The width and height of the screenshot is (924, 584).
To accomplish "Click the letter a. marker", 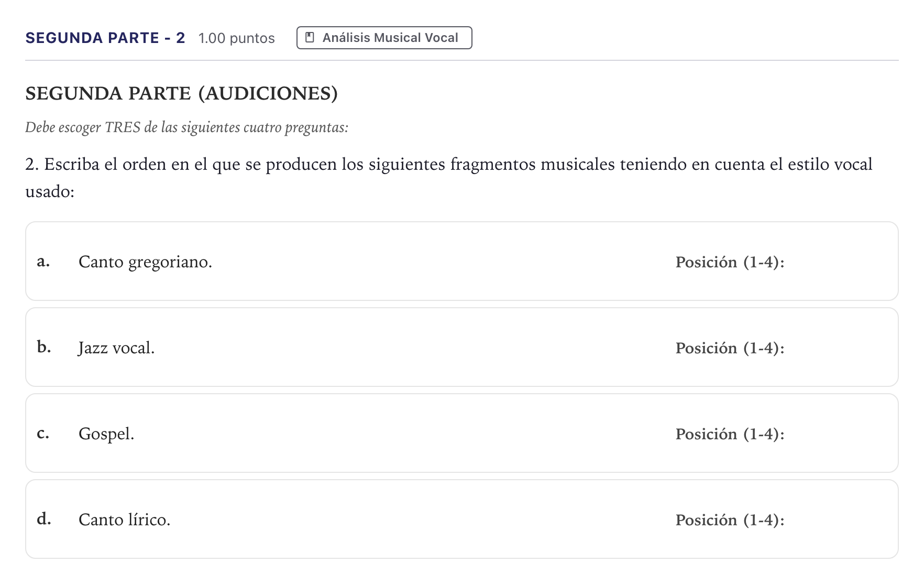I will [x=43, y=261].
